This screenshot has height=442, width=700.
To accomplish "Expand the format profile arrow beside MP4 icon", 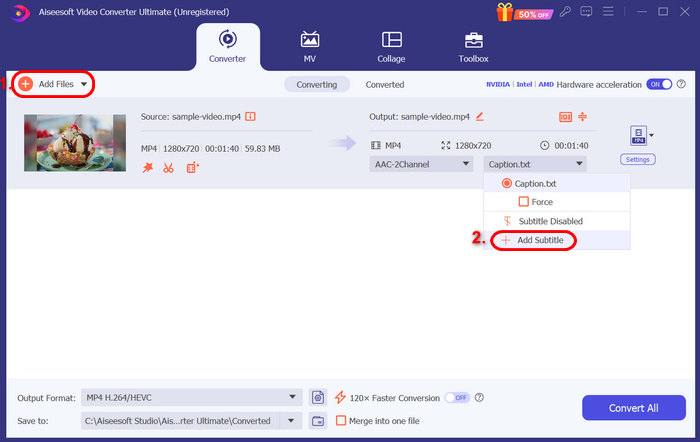I will pos(651,135).
